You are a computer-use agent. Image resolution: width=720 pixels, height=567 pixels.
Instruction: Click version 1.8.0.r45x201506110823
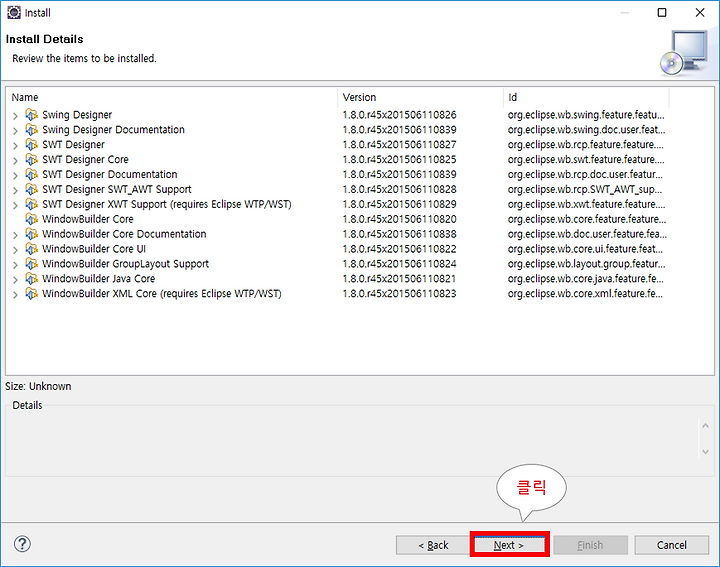pos(399,293)
